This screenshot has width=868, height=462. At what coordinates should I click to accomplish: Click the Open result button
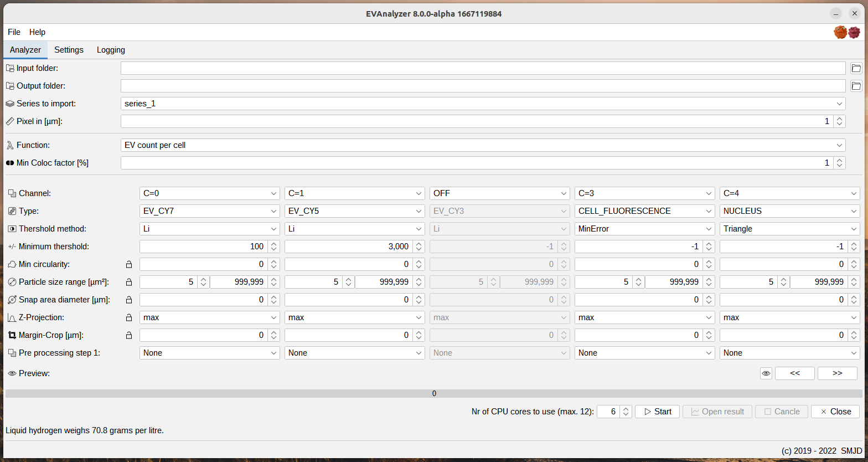[x=717, y=412]
